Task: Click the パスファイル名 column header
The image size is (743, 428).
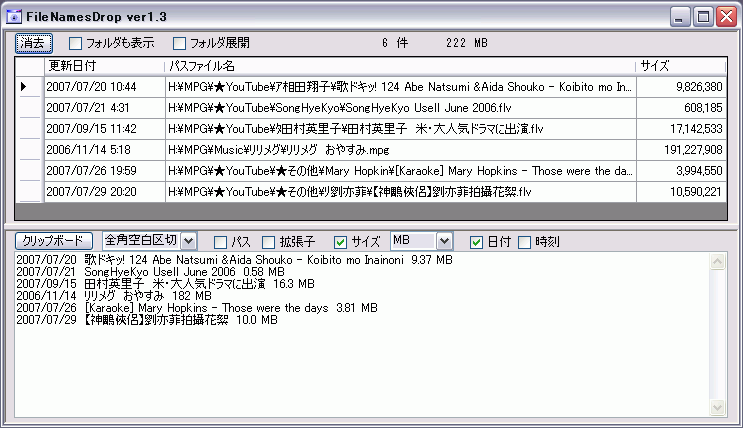Action: (x=400, y=65)
